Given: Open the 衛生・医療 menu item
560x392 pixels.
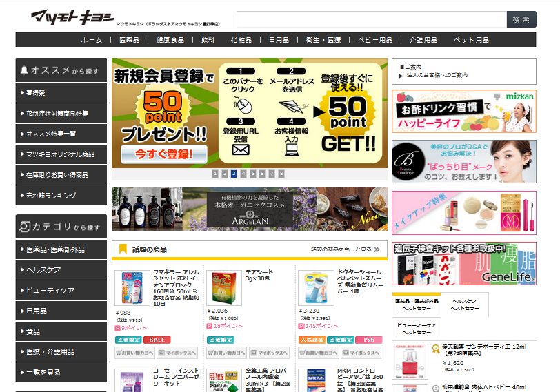Looking at the screenshot, I should click(323, 40).
